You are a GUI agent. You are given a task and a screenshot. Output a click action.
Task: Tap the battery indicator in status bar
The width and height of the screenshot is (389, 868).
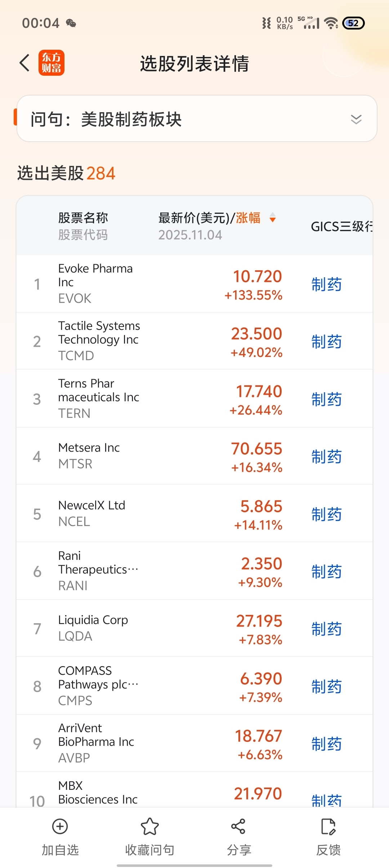click(x=353, y=23)
